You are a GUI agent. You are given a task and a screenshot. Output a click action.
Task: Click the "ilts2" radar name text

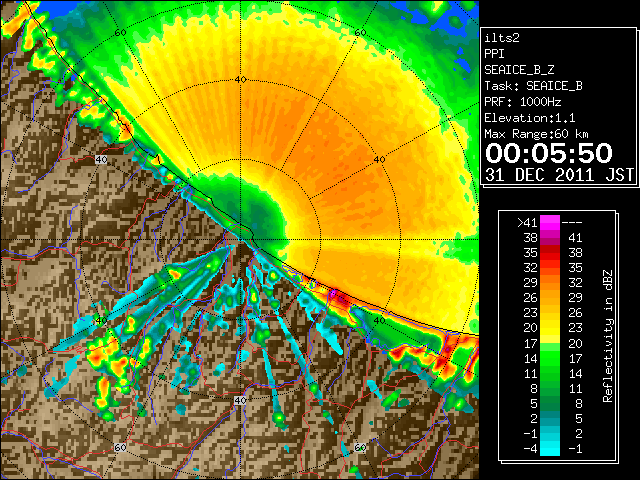[502, 38]
